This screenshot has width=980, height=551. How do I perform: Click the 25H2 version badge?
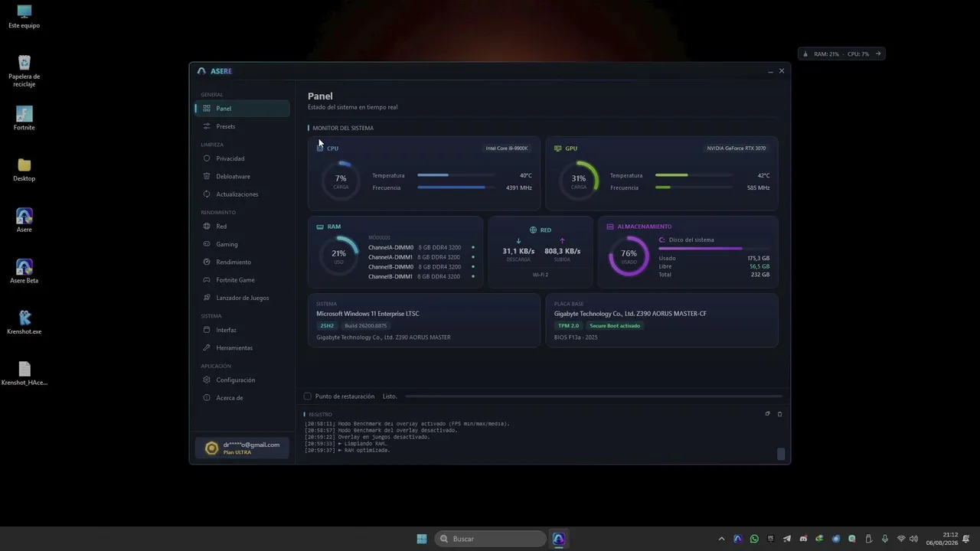[327, 325]
